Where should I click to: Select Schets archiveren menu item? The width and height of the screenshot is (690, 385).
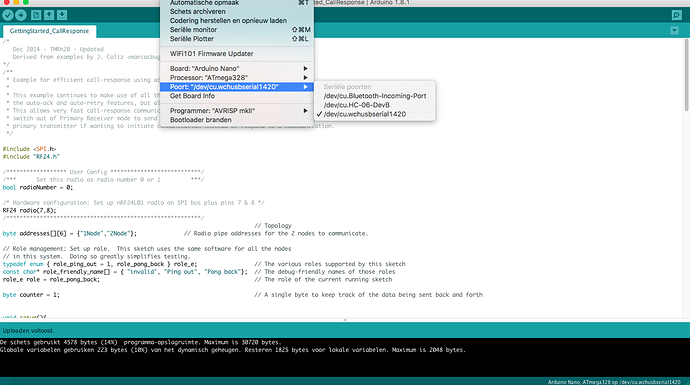(x=237, y=11)
